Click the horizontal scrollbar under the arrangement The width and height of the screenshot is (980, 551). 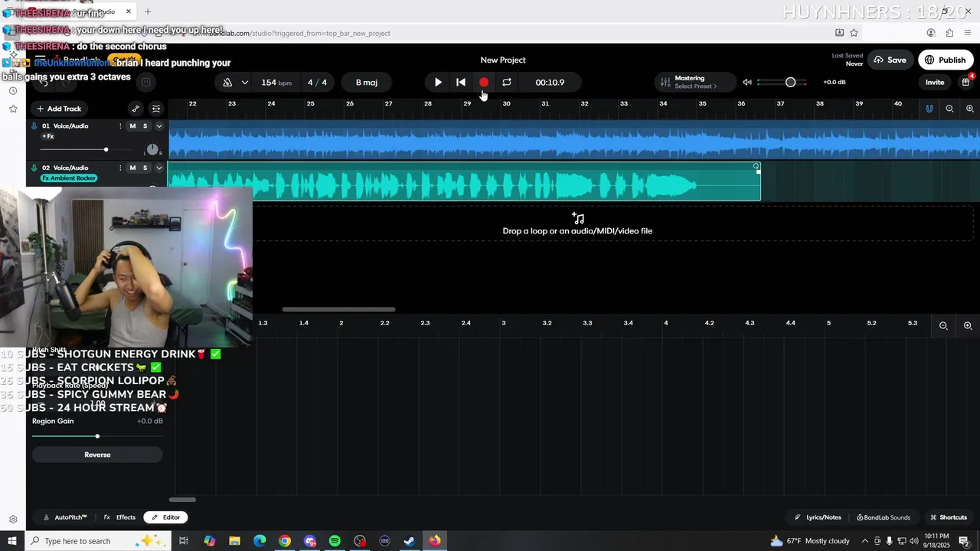[338, 310]
